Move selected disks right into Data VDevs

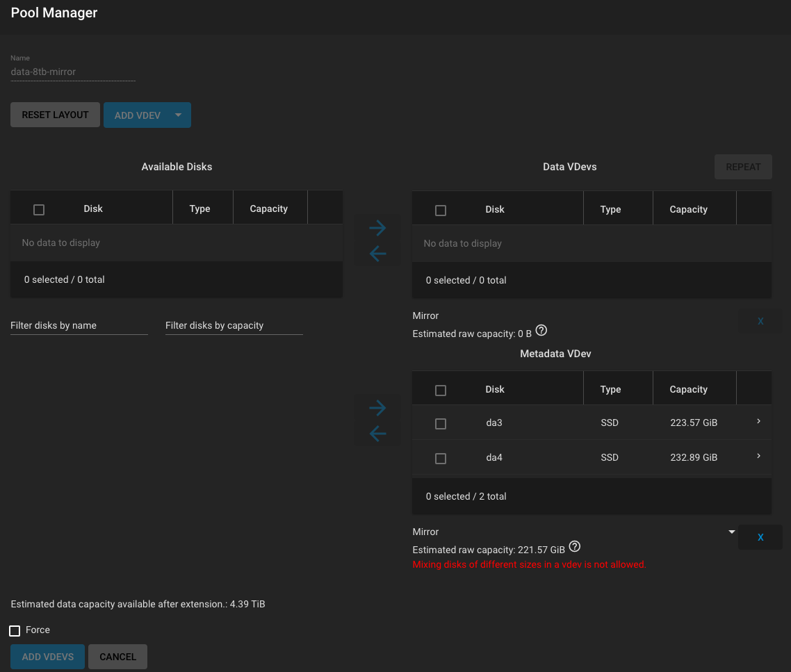click(377, 227)
